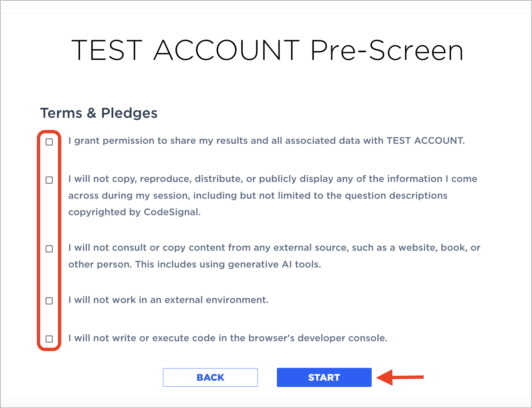The width and height of the screenshot is (532, 408).
Task: Click the 'TEST ACCOUNT Pre-Screen' page title
Action: (x=267, y=50)
